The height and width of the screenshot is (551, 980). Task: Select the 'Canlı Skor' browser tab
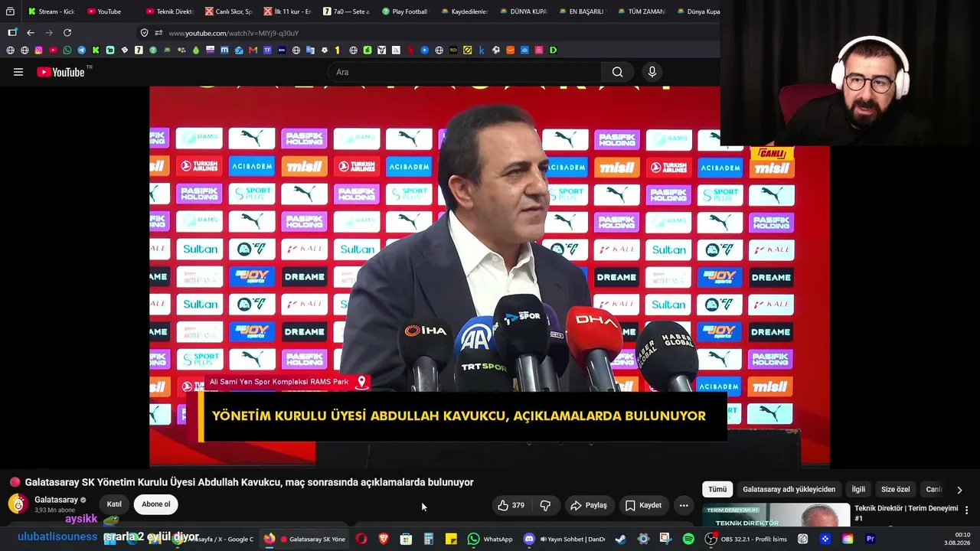(229, 11)
